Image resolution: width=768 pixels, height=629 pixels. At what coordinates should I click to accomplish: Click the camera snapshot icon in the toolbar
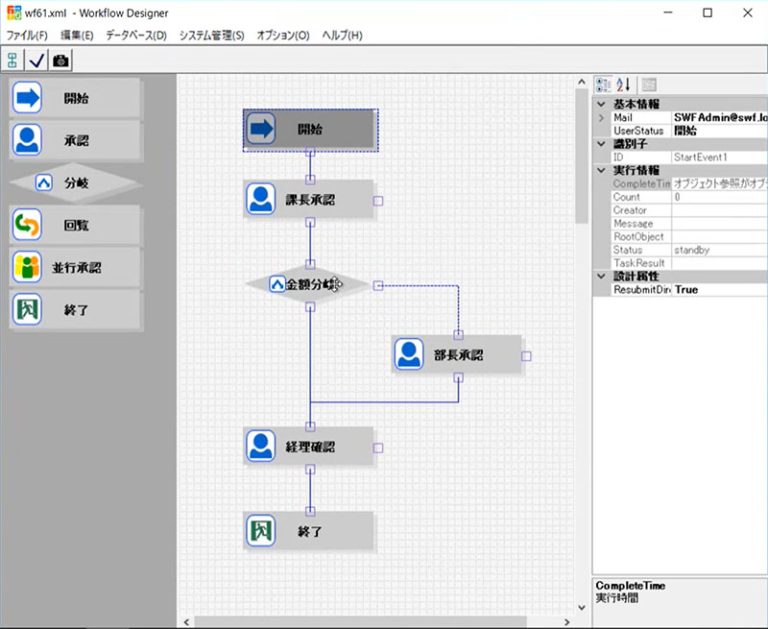coord(61,60)
